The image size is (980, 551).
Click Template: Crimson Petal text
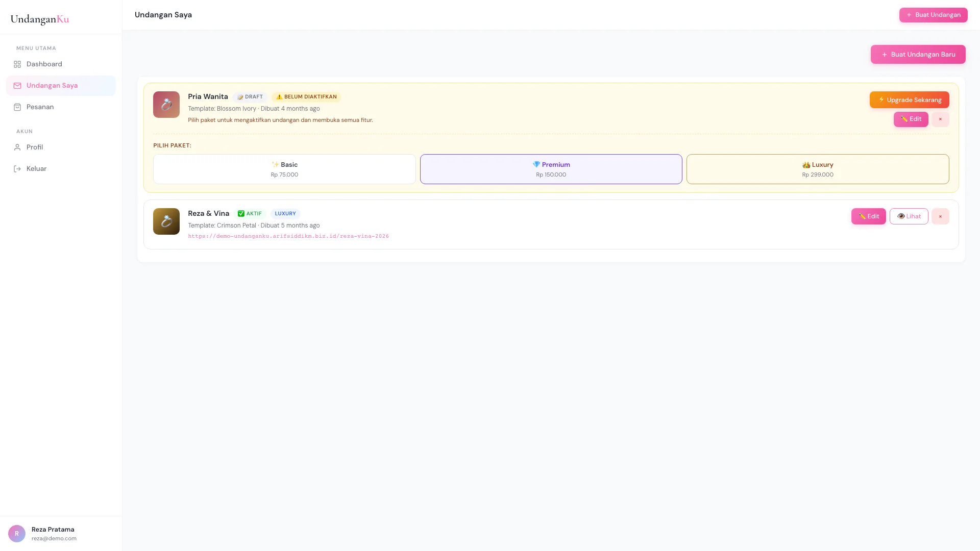[222, 226]
